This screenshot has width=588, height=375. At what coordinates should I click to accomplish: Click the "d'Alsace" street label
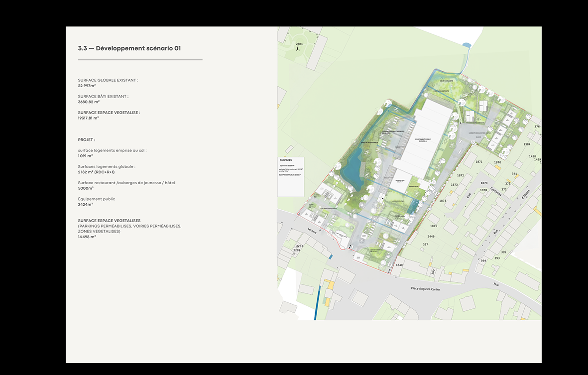525,194
